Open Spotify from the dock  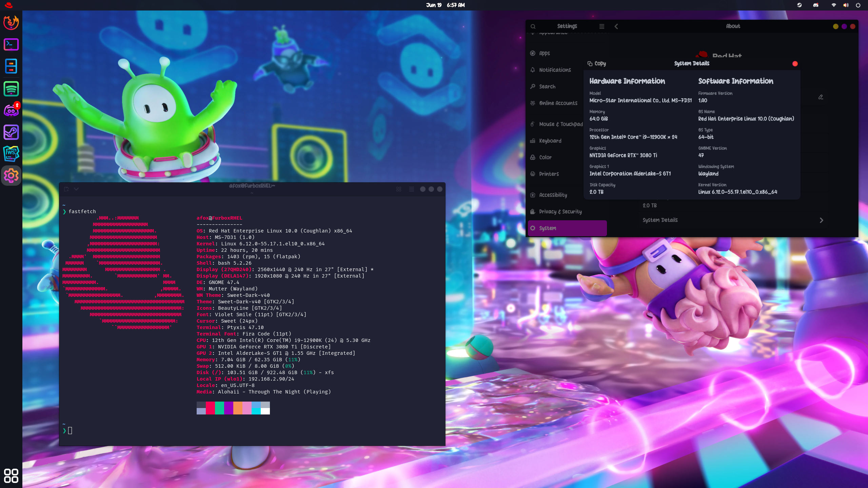click(11, 89)
